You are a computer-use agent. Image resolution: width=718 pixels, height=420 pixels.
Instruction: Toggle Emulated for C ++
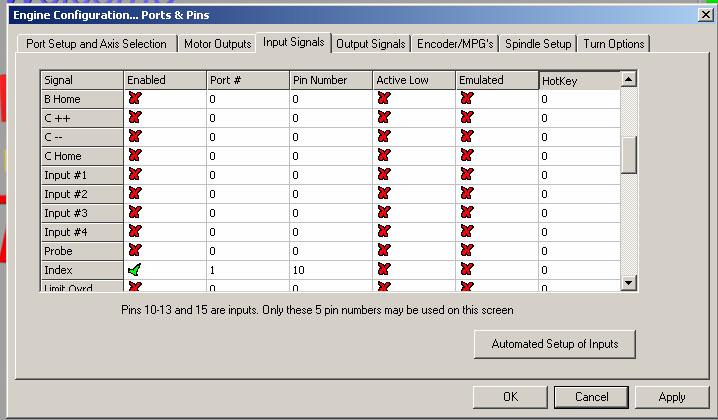tap(467, 117)
